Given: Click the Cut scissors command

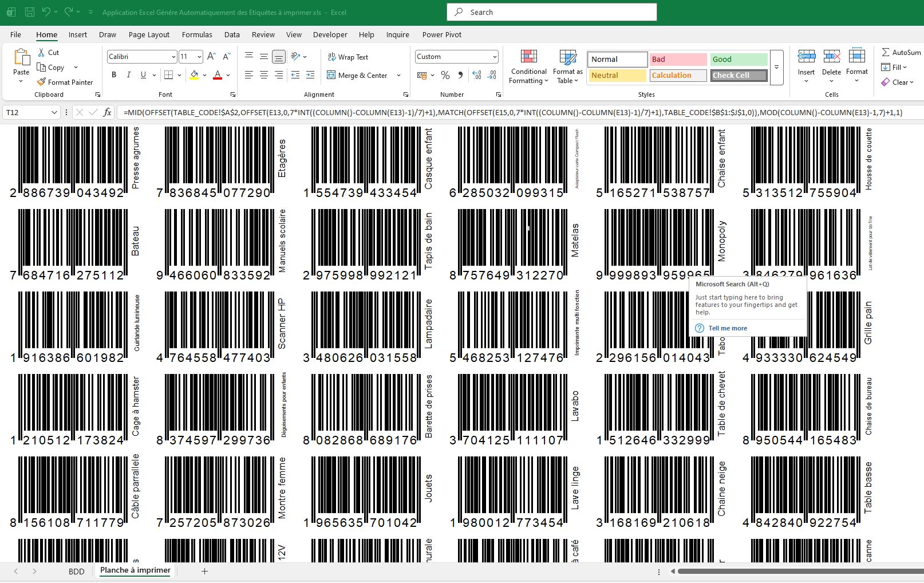Looking at the screenshot, I should tap(49, 52).
